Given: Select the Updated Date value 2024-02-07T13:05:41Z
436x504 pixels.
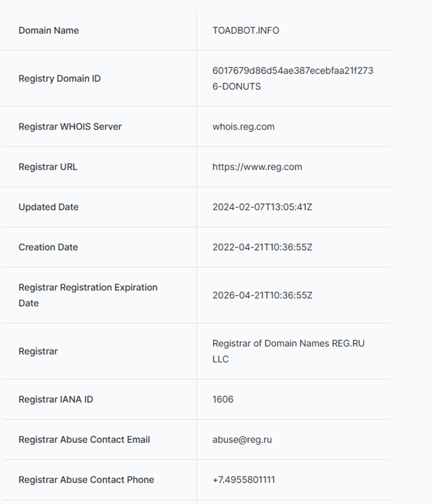Looking at the screenshot, I should pos(262,207).
